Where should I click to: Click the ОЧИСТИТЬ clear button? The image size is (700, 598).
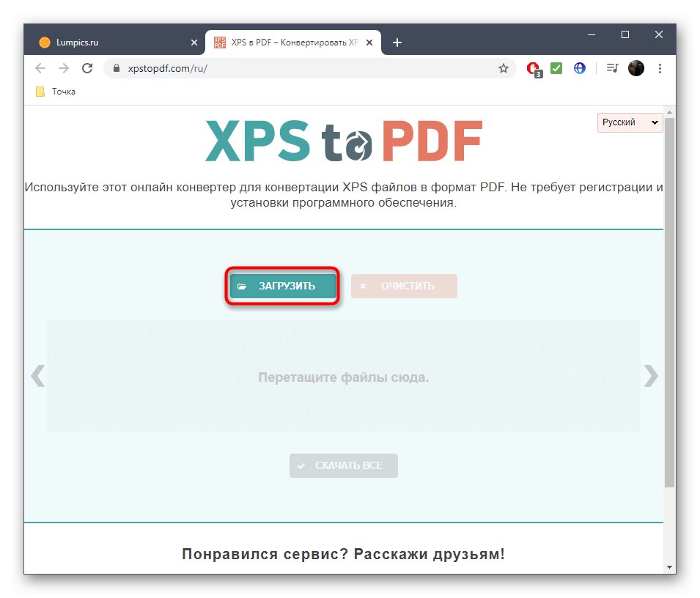coord(403,286)
